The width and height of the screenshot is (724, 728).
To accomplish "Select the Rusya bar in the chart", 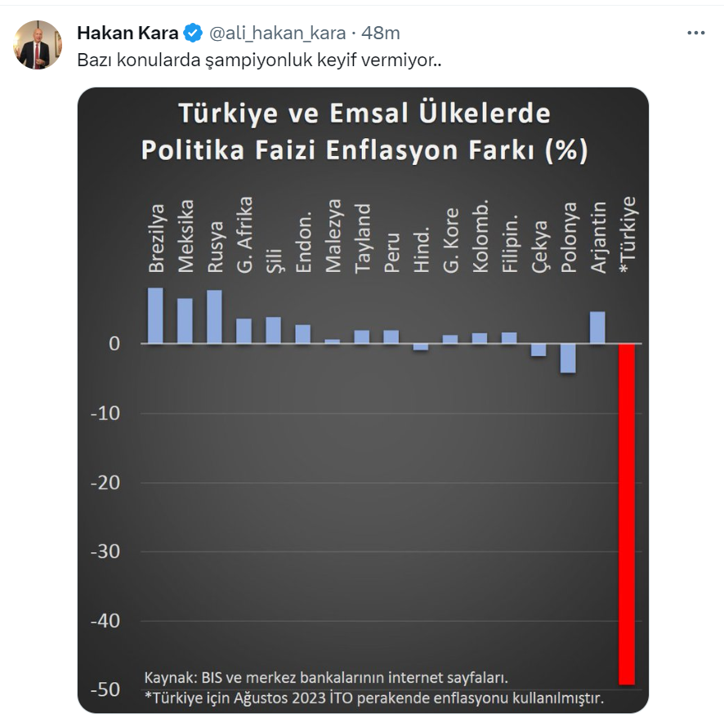I will point(214,317).
